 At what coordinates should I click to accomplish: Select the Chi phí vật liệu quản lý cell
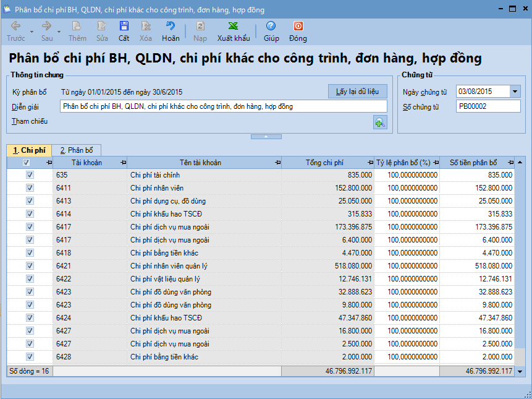(205, 279)
